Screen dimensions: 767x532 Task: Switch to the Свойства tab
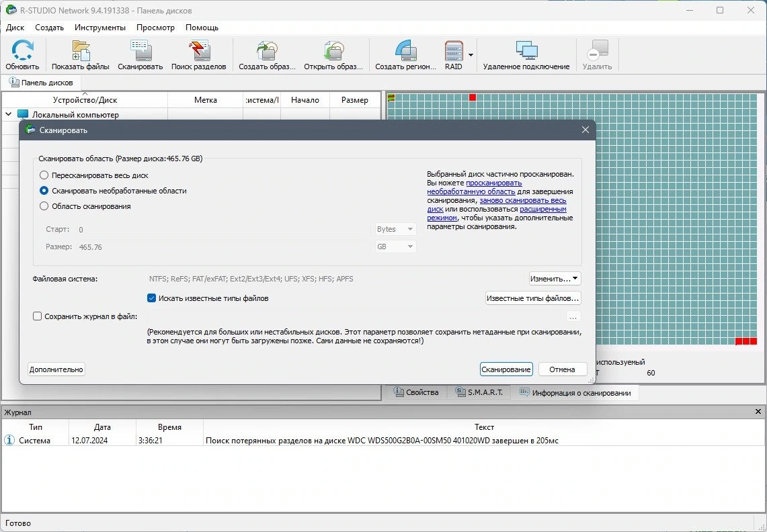[416, 392]
